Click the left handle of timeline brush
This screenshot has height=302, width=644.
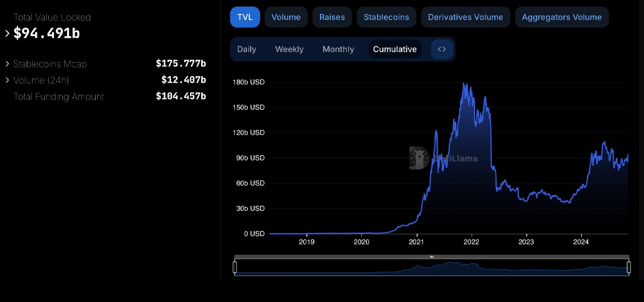[234, 266]
